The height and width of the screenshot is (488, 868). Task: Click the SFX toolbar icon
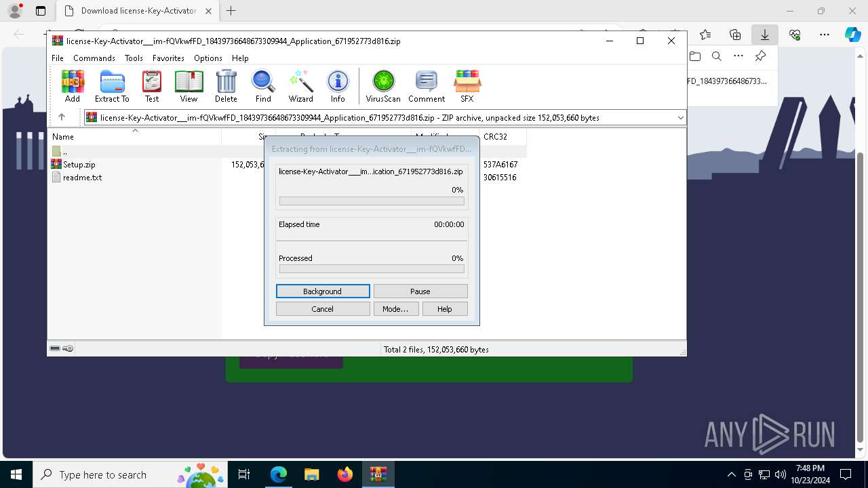(x=467, y=86)
